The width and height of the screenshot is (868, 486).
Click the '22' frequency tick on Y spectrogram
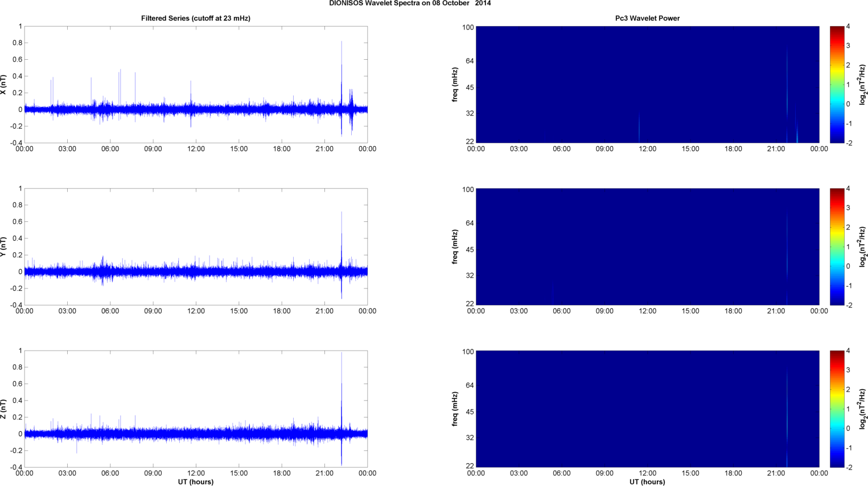(470, 304)
